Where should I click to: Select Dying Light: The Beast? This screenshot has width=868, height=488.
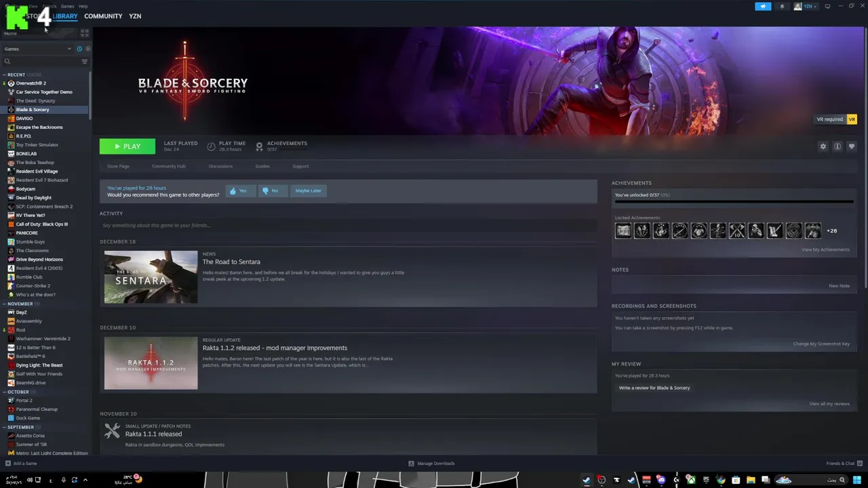39,365
